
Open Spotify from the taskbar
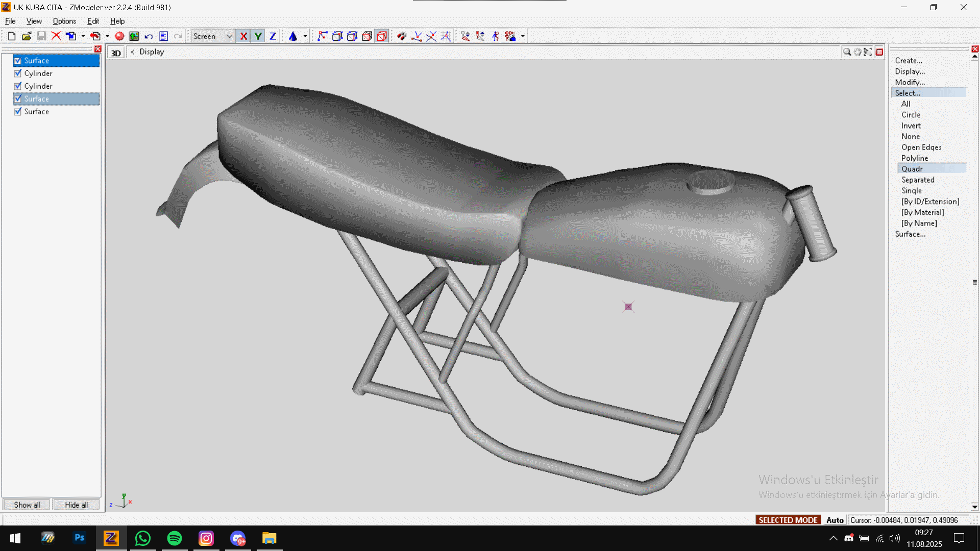(175, 538)
